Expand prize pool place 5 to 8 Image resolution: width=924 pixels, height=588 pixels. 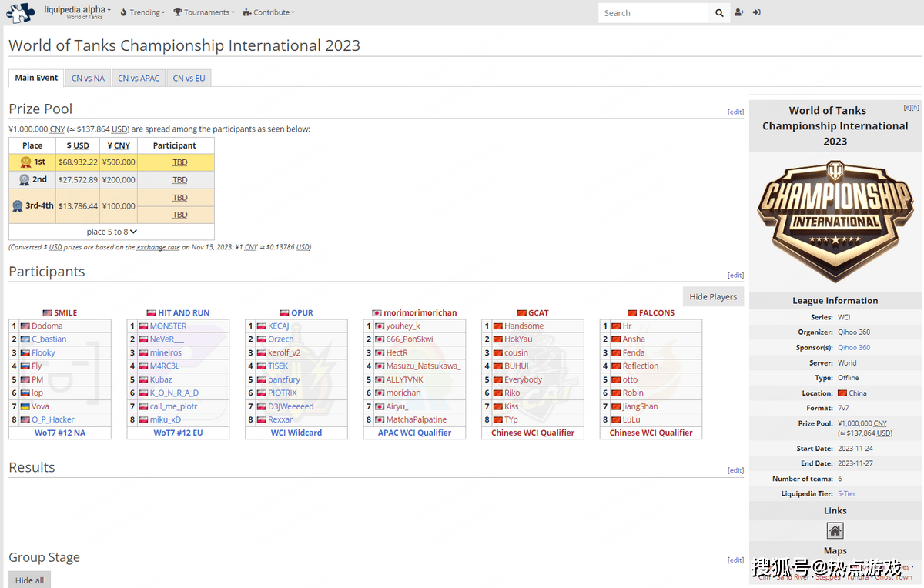(112, 232)
